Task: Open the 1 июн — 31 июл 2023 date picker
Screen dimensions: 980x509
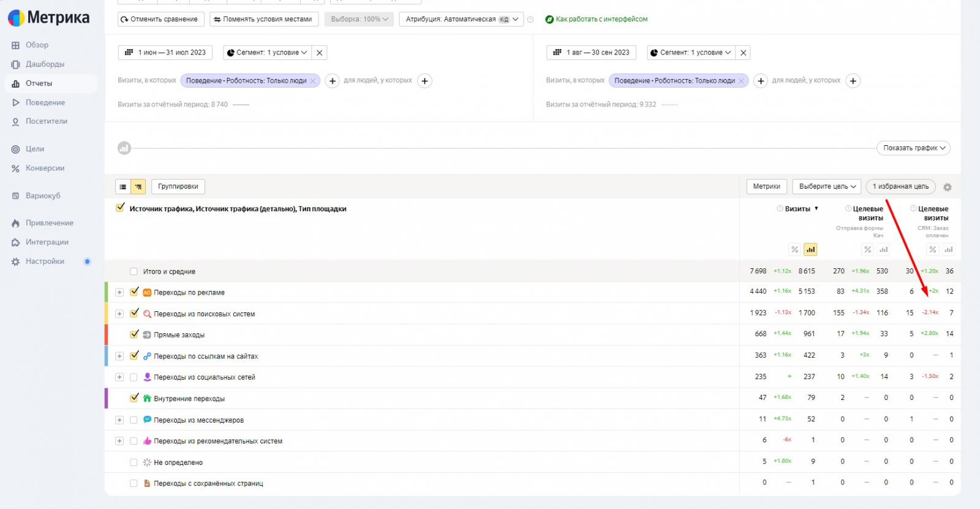Action: (165, 53)
